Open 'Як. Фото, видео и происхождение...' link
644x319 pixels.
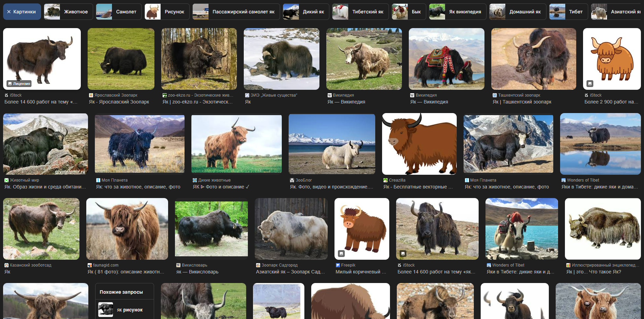[x=331, y=187]
